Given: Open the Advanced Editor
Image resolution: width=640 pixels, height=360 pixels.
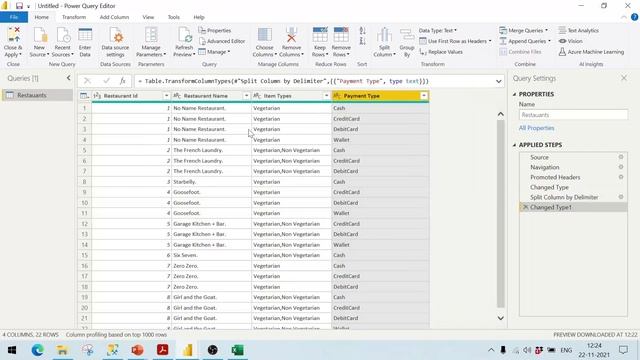Looking at the screenshot, I should (222, 41).
